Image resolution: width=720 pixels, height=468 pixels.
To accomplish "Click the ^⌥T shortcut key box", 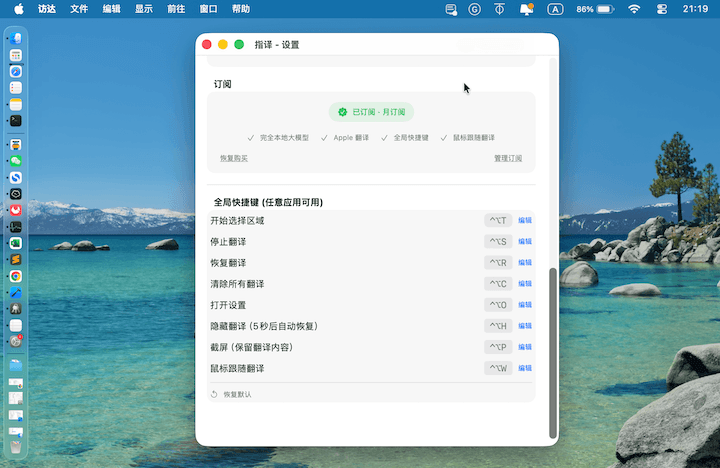I will coord(498,220).
